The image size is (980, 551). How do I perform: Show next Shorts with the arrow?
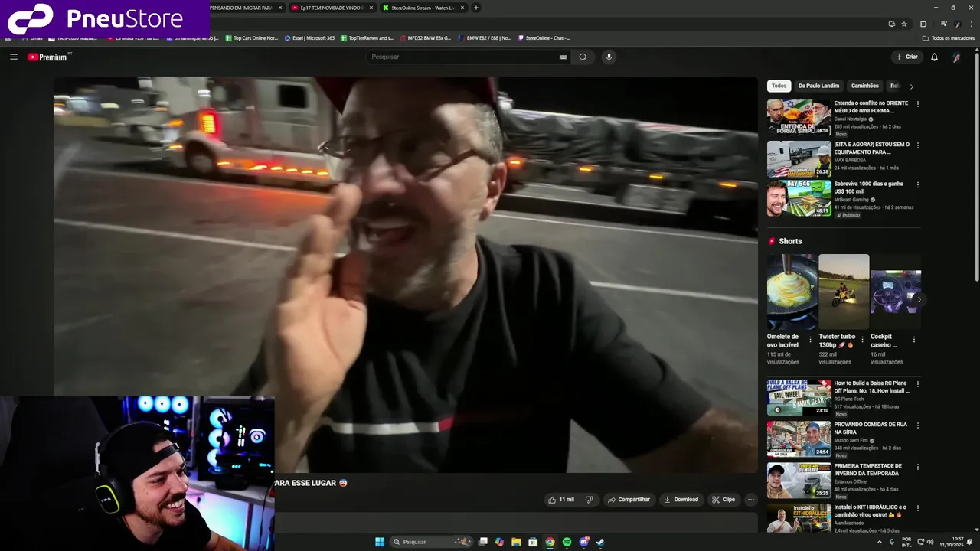(919, 300)
